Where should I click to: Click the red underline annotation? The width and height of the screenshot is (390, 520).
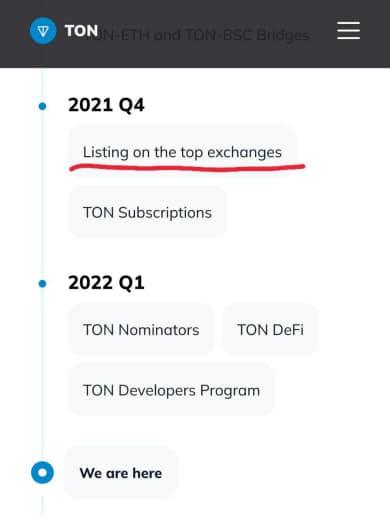tap(187, 168)
